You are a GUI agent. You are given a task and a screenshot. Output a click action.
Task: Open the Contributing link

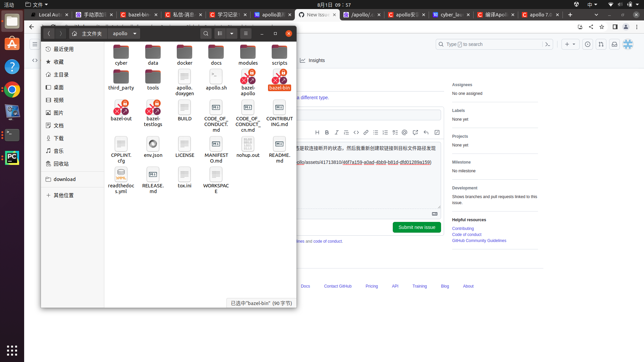pos(463,228)
